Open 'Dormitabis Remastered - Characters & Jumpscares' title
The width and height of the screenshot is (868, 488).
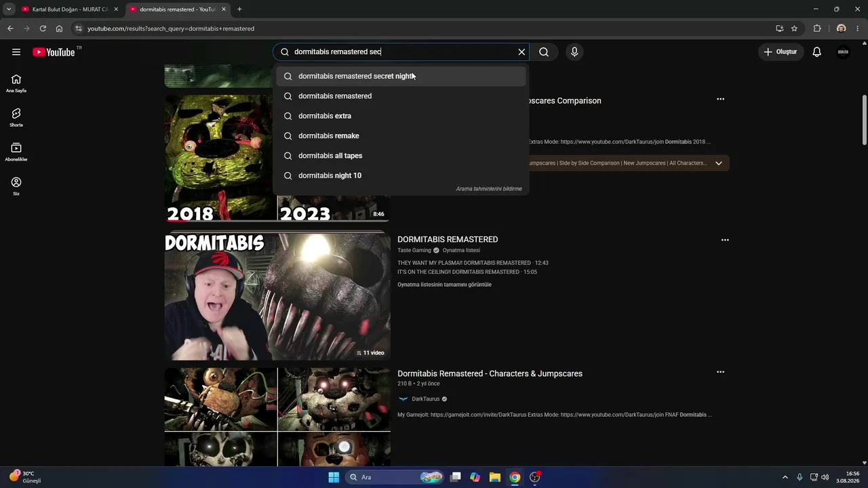tap(490, 373)
